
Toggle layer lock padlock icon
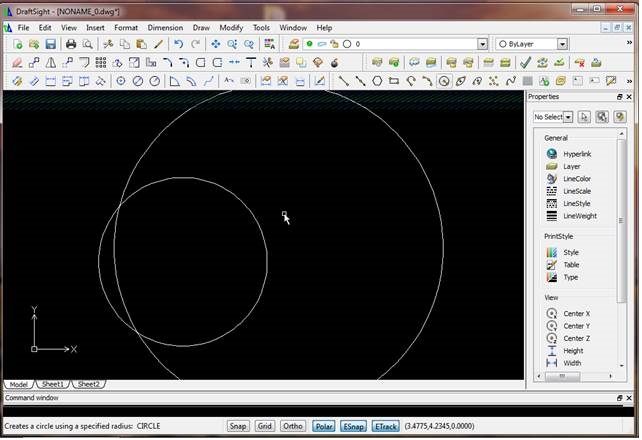pos(335,44)
